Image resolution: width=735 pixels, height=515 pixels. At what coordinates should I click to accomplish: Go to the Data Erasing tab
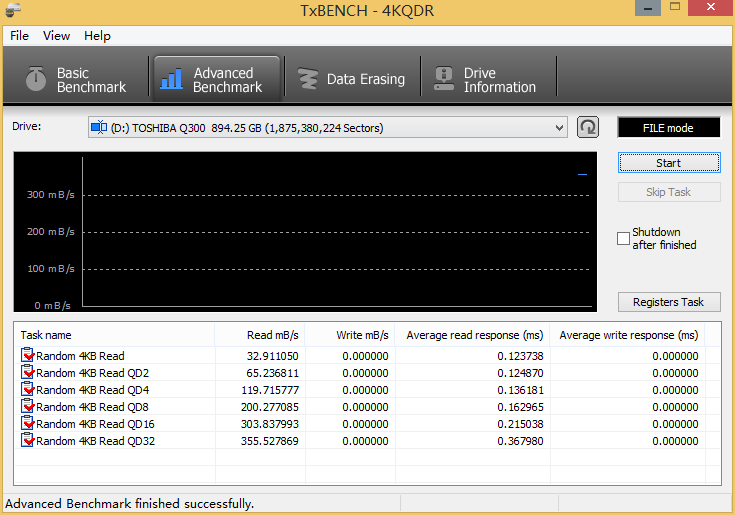(352, 79)
